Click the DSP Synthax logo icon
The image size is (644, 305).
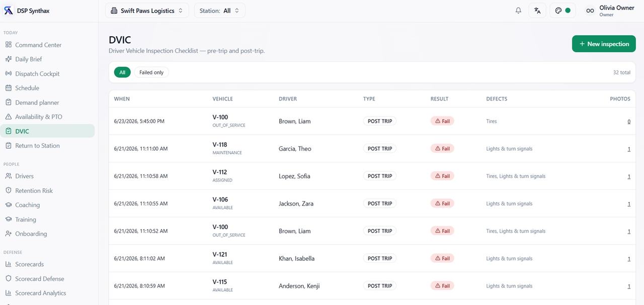pyautogui.click(x=8, y=11)
